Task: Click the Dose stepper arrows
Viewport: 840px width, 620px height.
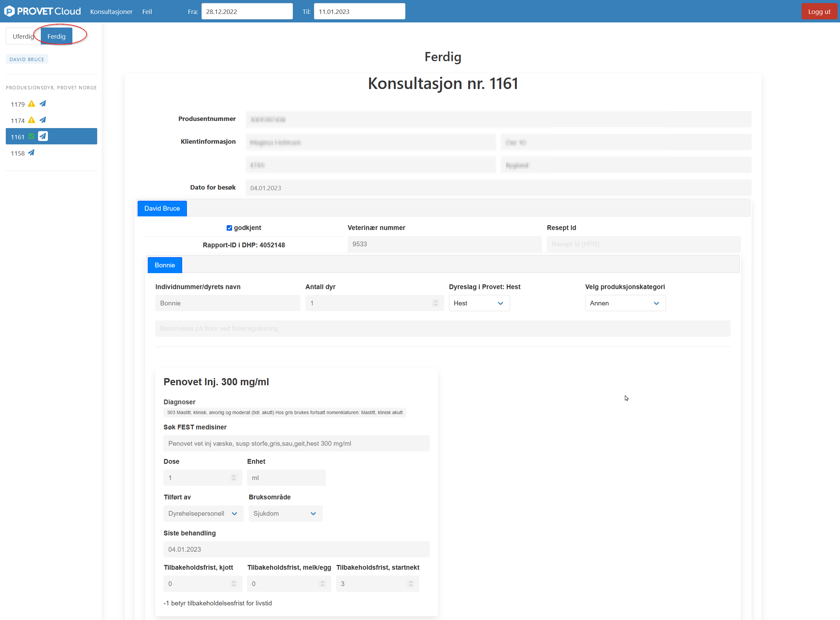Action: coord(233,478)
